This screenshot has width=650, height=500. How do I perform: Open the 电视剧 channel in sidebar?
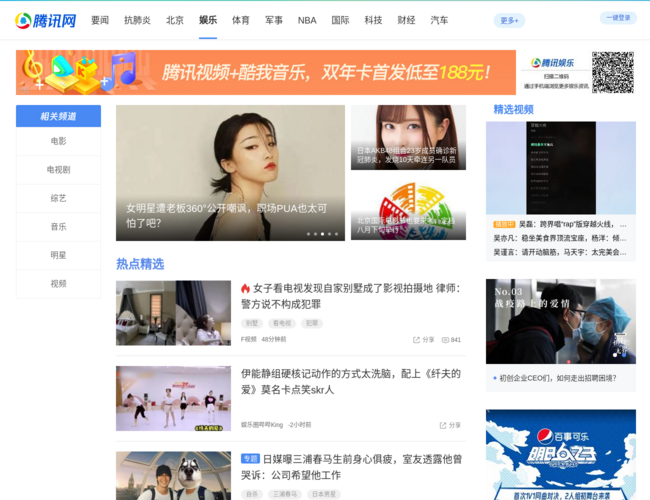pyautogui.click(x=58, y=170)
